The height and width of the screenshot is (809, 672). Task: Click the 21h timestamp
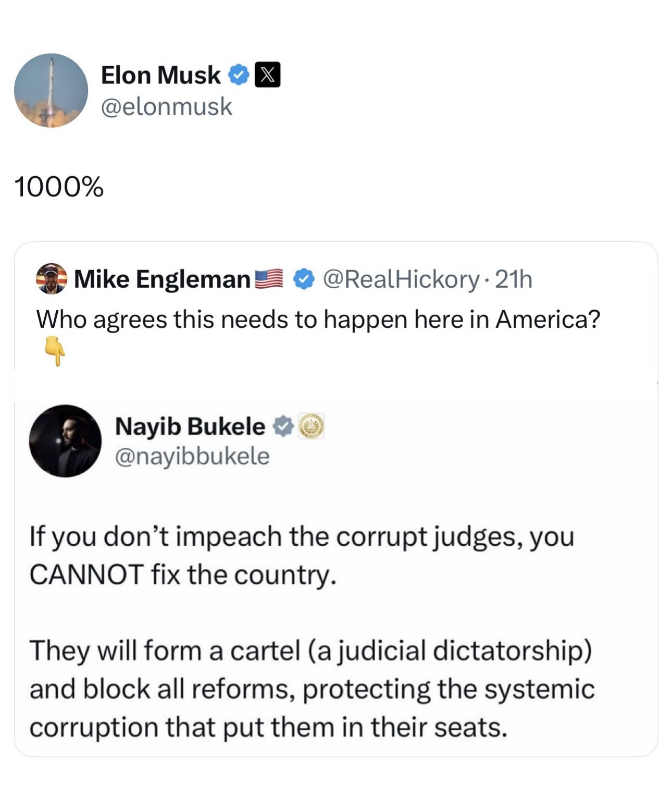[x=514, y=279]
